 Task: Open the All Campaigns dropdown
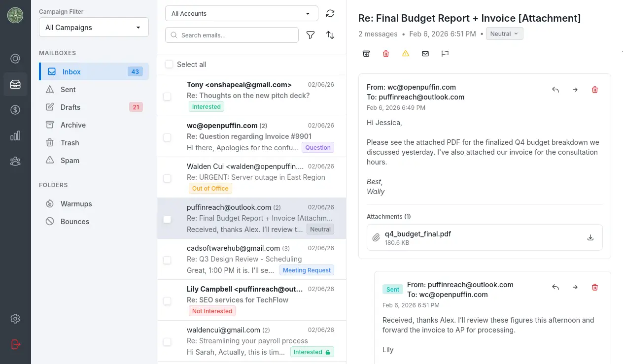pyautogui.click(x=94, y=27)
